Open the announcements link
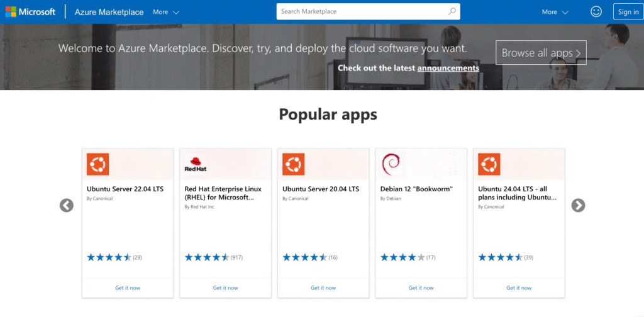 click(448, 68)
